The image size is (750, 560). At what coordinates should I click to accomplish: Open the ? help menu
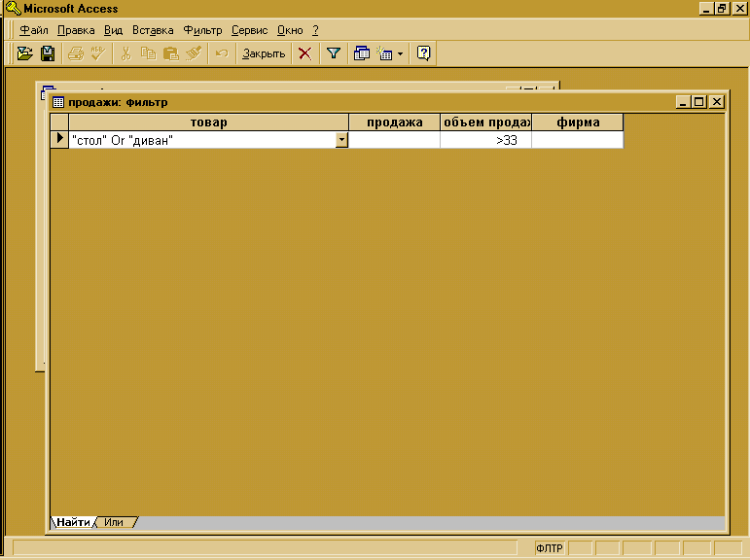(316, 30)
